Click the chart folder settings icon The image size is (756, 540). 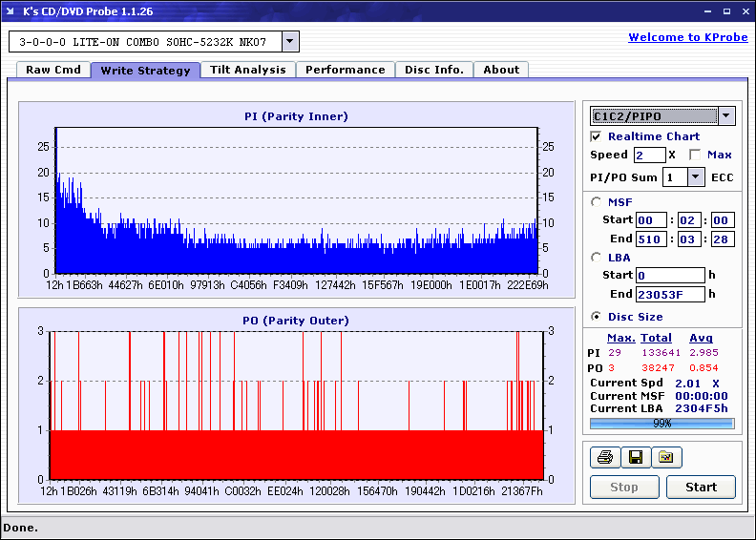666,458
